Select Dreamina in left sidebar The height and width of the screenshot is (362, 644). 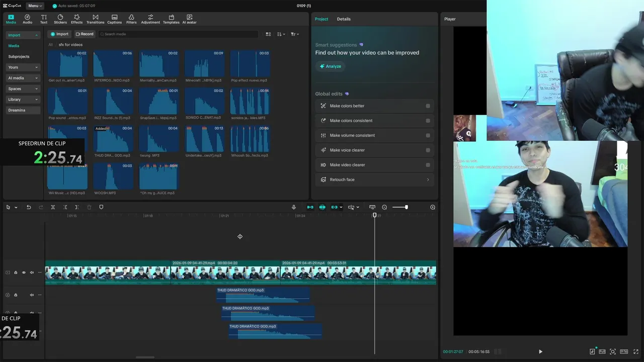[23, 110]
